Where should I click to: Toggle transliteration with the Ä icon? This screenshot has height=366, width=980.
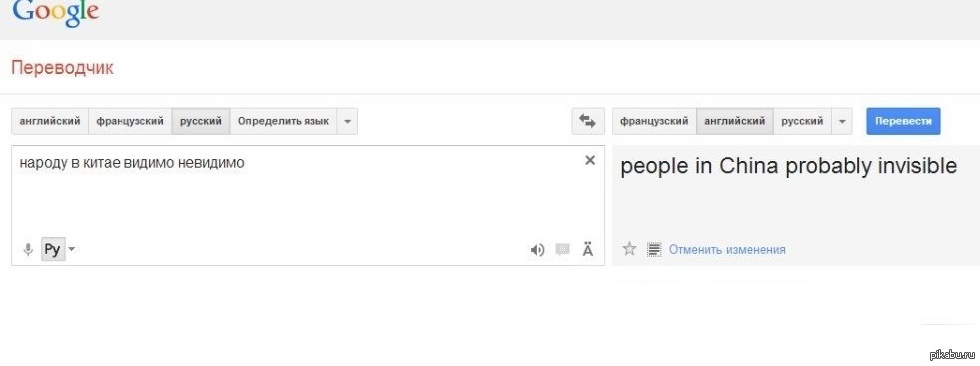point(587,250)
